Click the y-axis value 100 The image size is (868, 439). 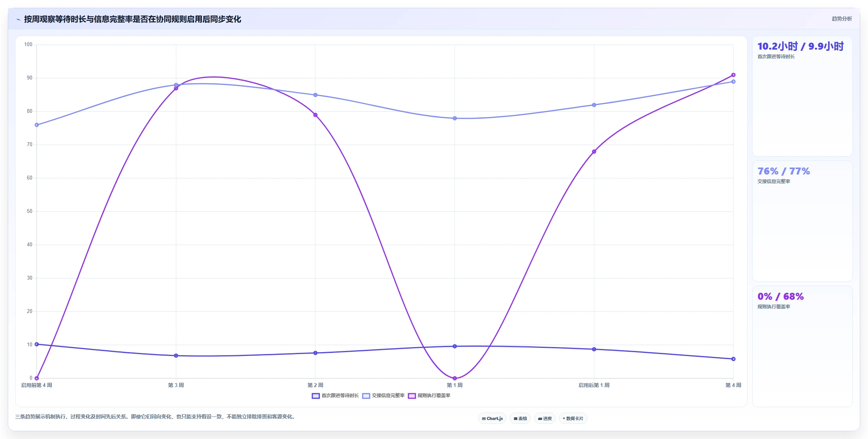click(x=28, y=45)
